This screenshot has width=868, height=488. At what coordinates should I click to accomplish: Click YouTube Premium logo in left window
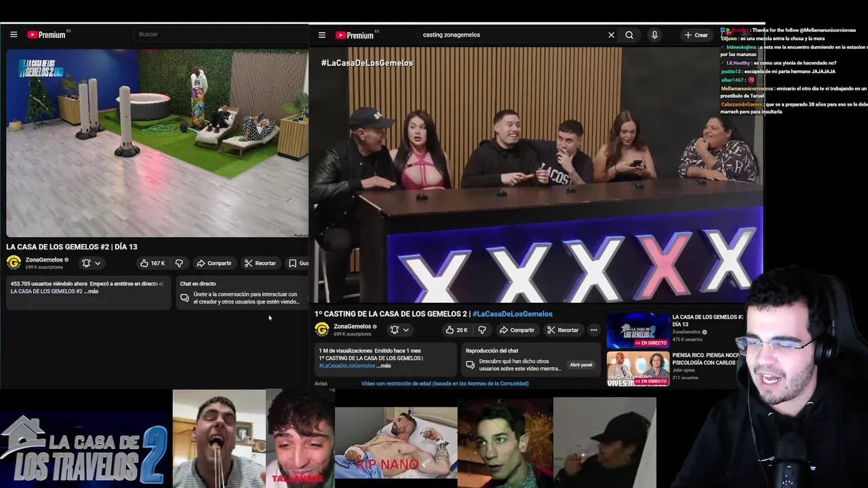point(47,35)
